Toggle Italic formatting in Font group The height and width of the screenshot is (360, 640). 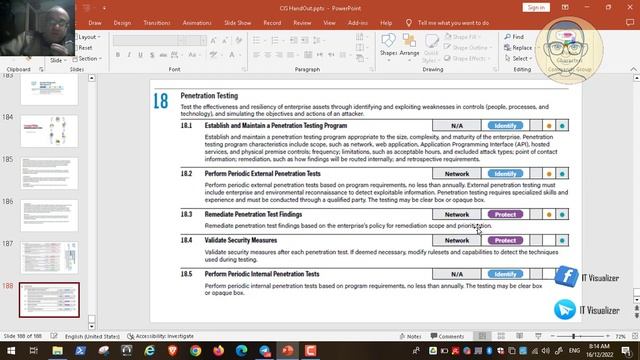pos(129,55)
